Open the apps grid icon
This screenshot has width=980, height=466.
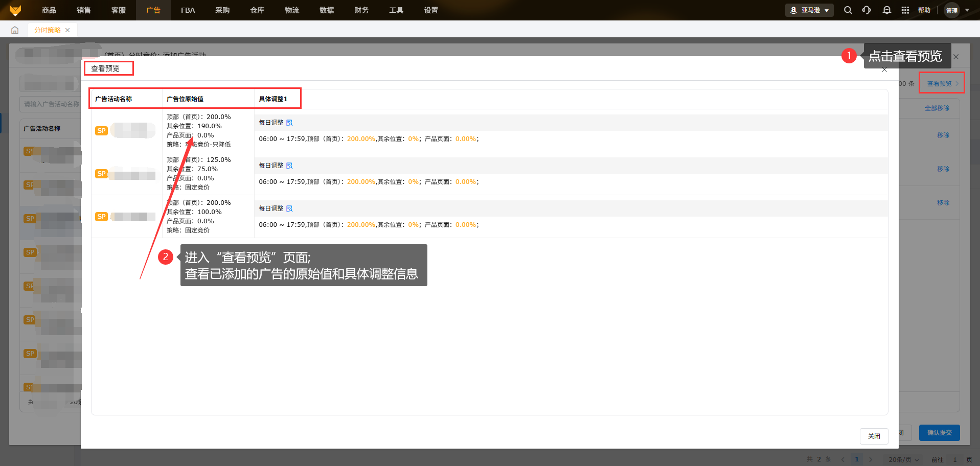tap(905, 10)
